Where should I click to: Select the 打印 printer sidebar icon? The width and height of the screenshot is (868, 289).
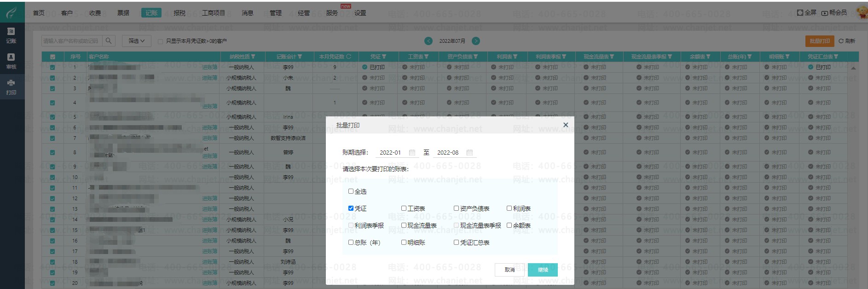point(12,83)
